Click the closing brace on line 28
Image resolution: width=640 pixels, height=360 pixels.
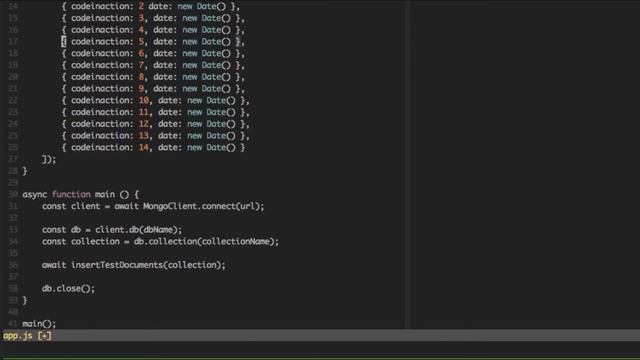25,171
